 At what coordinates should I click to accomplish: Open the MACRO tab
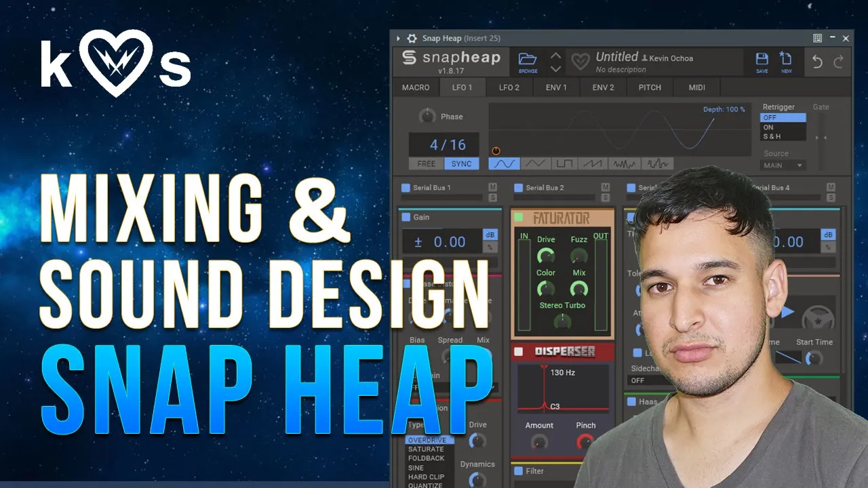click(416, 87)
